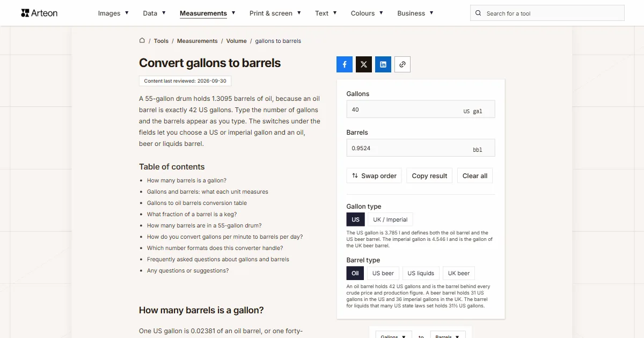Jump to gallons per minute to barrels per day
644x338 pixels.
[x=225, y=237]
